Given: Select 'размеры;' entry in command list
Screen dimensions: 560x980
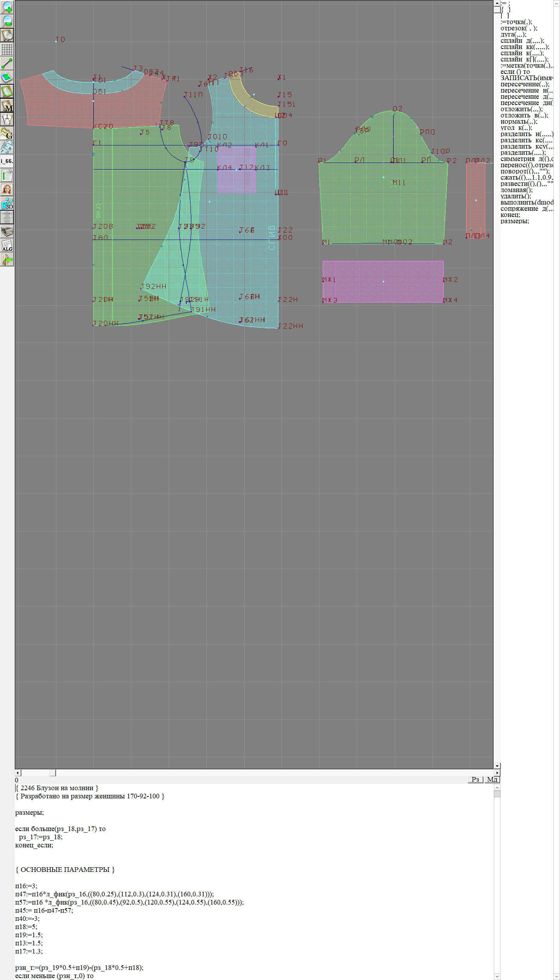Looking at the screenshot, I should [514, 221].
